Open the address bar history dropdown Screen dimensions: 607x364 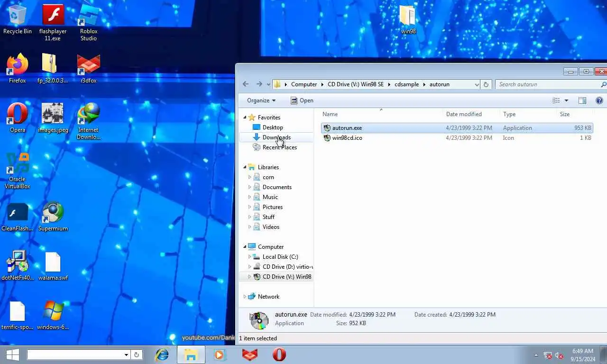(477, 84)
